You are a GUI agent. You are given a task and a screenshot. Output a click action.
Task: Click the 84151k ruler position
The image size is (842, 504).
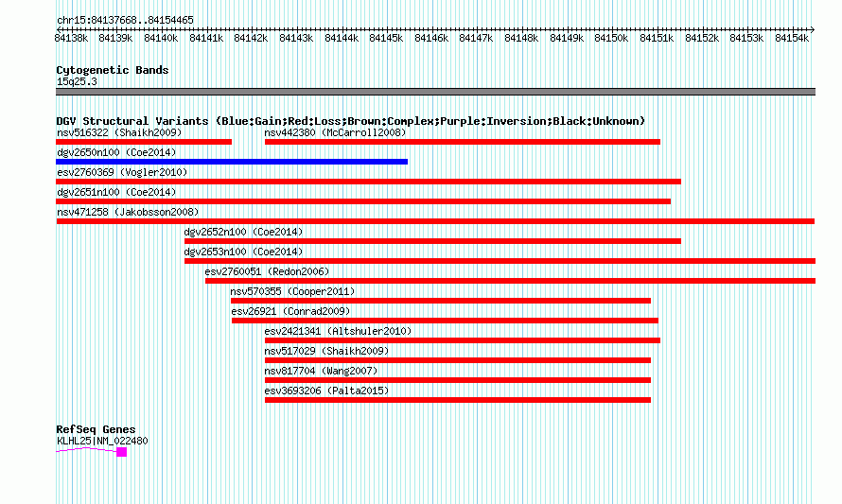(657, 38)
